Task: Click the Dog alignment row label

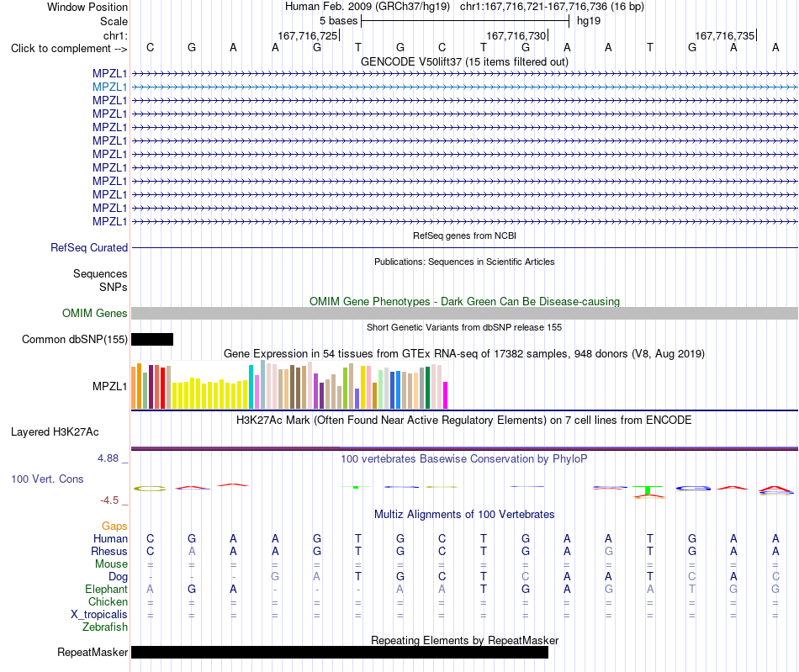Action: pyautogui.click(x=118, y=577)
